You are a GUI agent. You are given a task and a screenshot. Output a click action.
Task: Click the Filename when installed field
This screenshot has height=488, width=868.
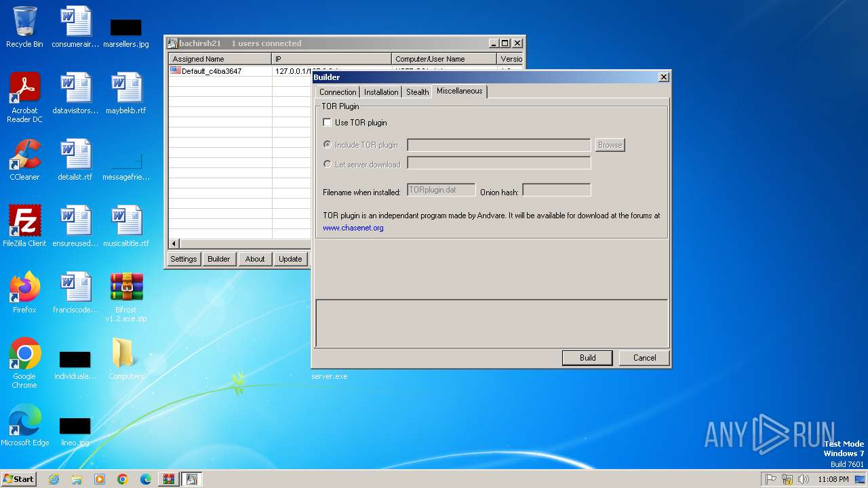pos(441,190)
